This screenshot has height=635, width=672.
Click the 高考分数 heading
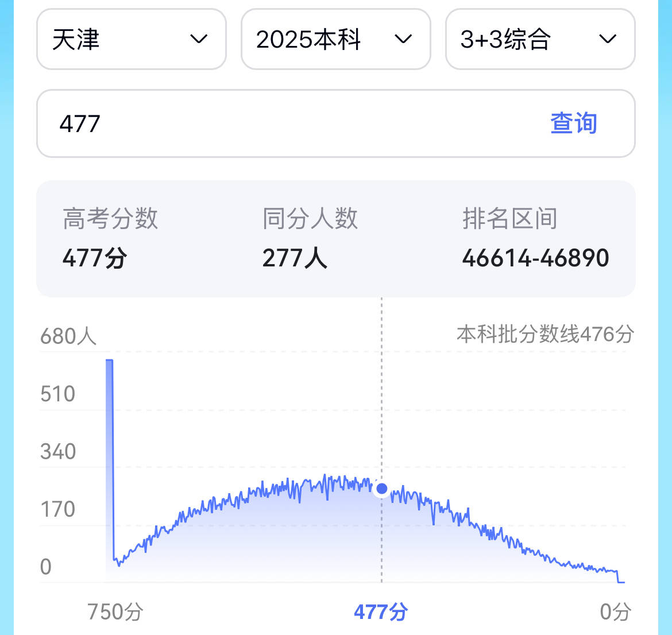point(110,219)
